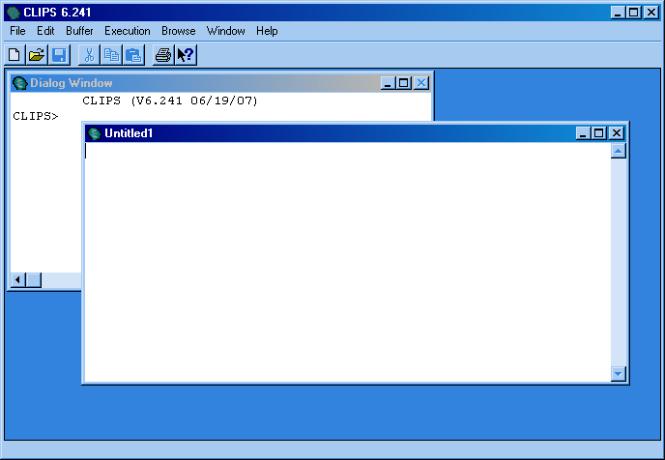Click the CLIPS (V6.241 06/19/07) banner text

tap(170, 101)
